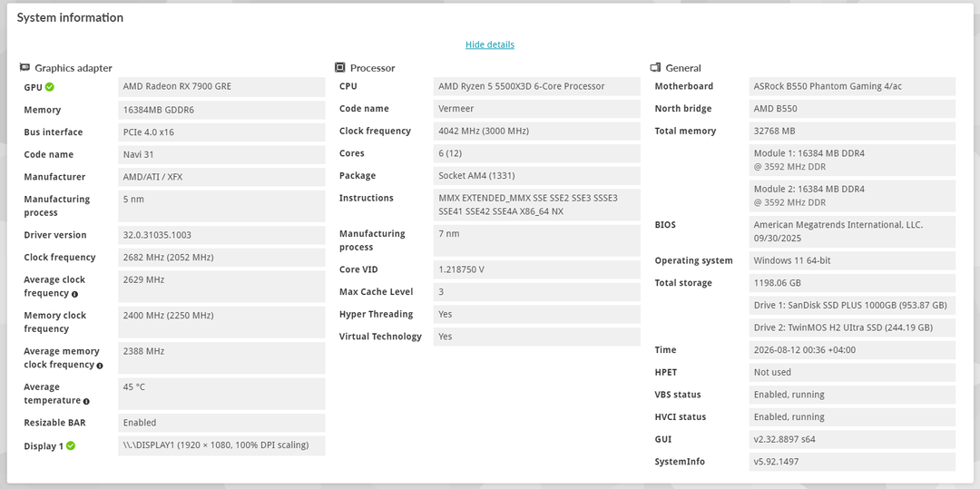Viewport: 980px width, 489px height.
Task: Click the GUI version v2.32.8897 s64
Action: [x=852, y=440]
